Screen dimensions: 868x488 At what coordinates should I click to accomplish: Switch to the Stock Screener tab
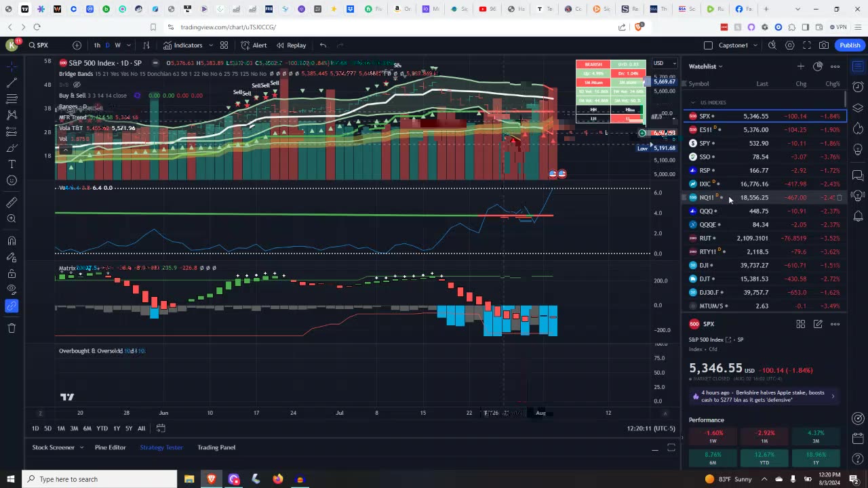tap(53, 447)
